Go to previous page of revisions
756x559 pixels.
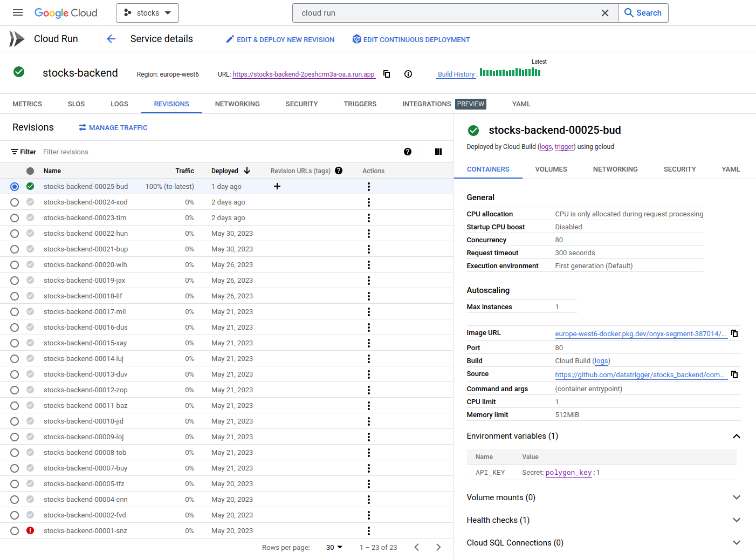click(x=417, y=547)
